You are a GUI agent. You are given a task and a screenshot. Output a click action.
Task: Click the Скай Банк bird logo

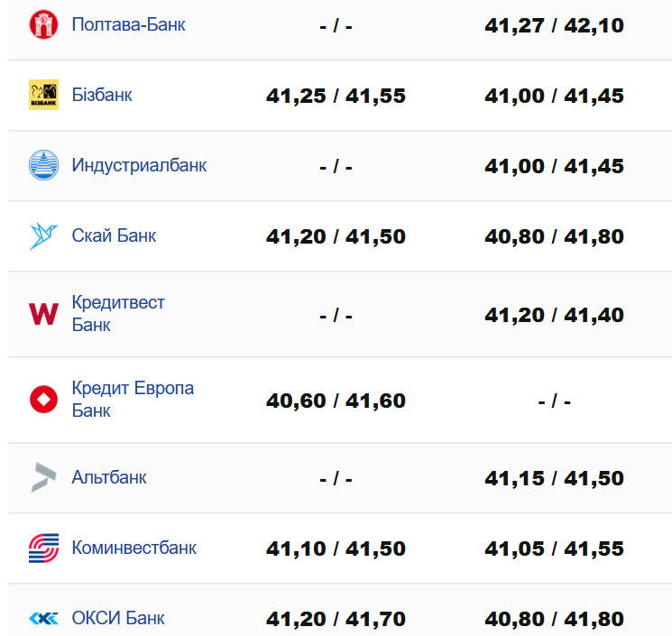43,235
